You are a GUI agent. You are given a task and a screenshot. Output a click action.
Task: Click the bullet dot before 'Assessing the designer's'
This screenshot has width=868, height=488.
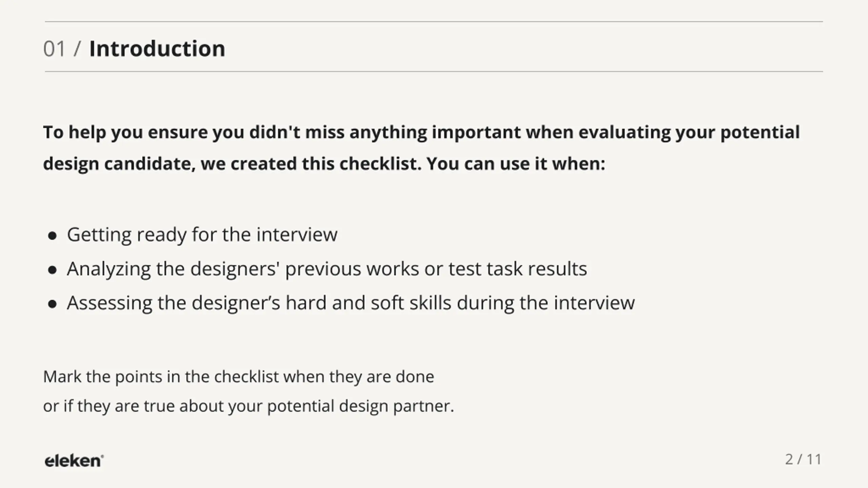52,304
